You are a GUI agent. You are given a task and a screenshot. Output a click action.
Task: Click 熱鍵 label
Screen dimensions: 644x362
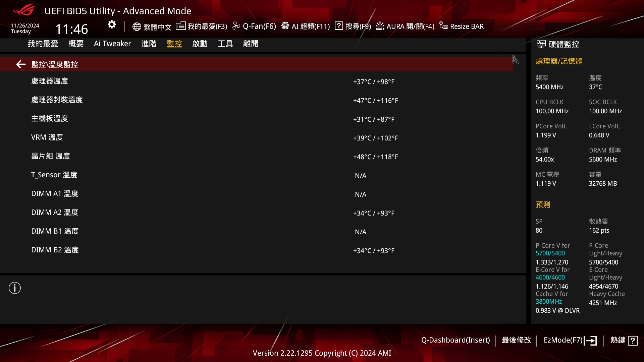[x=618, y=340]
